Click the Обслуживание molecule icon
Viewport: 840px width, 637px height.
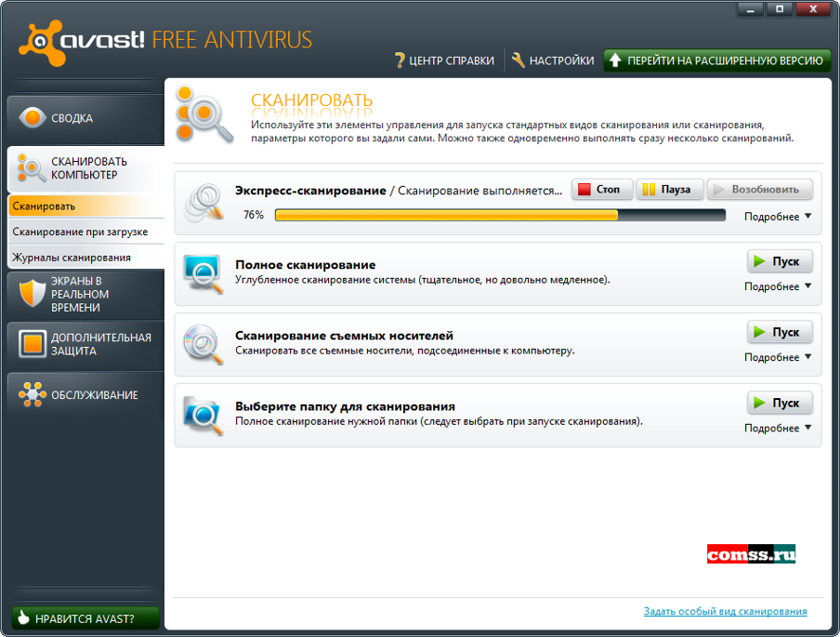[33, 394]
